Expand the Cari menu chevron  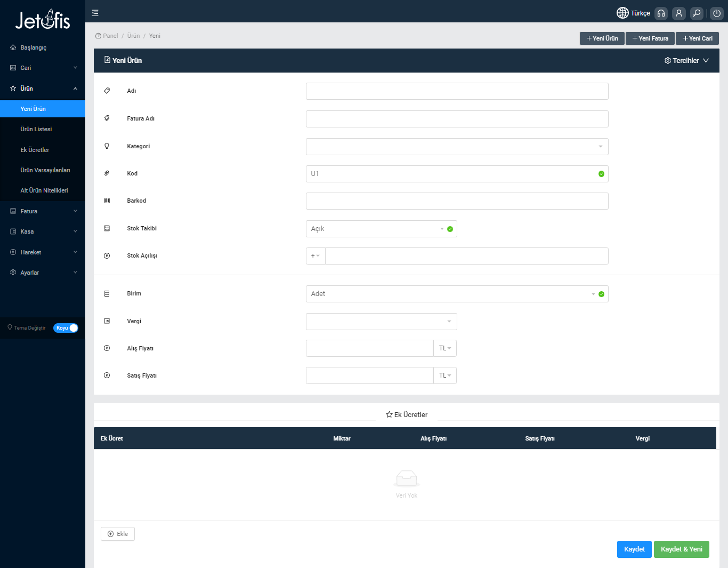pos(75,68)
